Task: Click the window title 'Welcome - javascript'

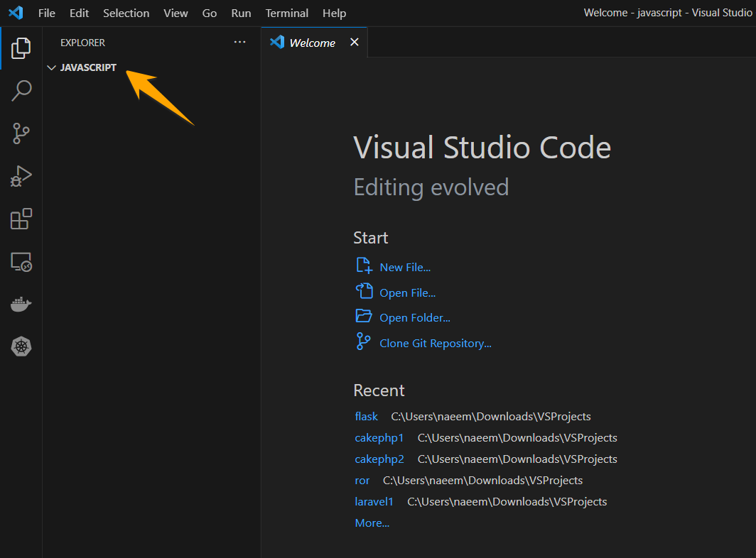Action: pyautogui.click(x=632, y=13)
